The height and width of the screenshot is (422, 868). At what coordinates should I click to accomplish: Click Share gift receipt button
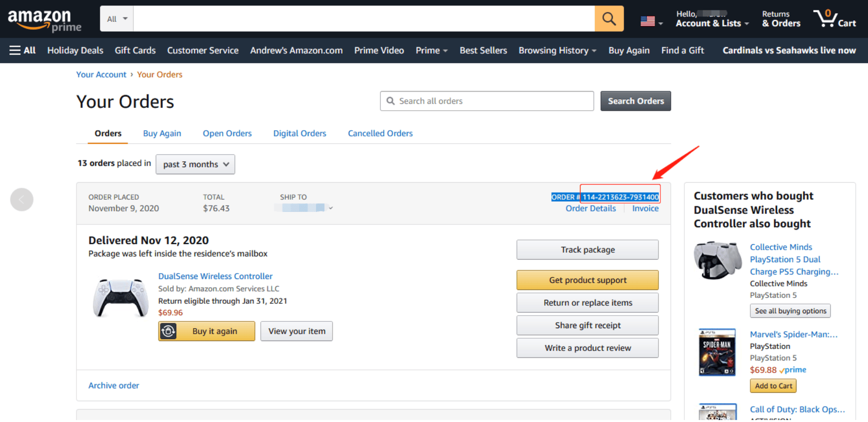point(587,325)
